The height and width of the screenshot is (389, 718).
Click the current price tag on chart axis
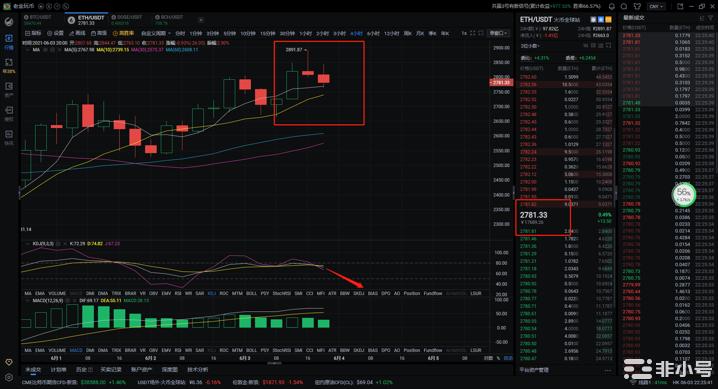point(501,82)
